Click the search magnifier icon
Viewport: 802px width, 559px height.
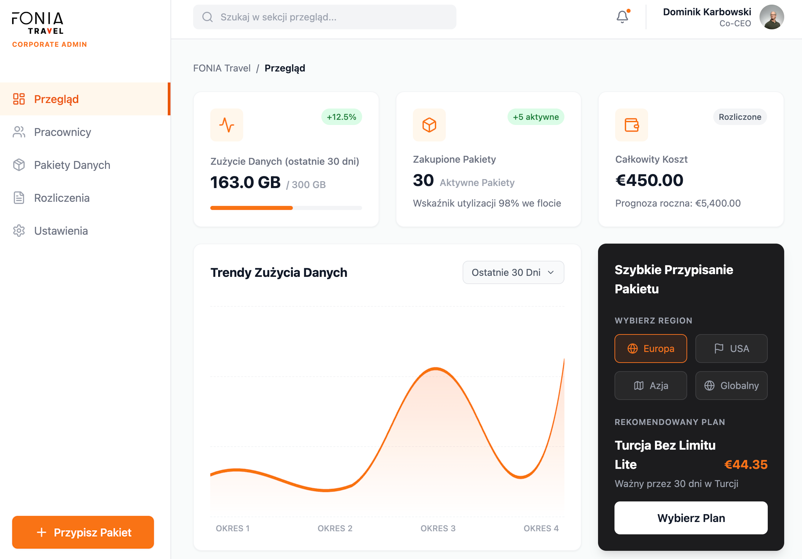tap(208, 17)
